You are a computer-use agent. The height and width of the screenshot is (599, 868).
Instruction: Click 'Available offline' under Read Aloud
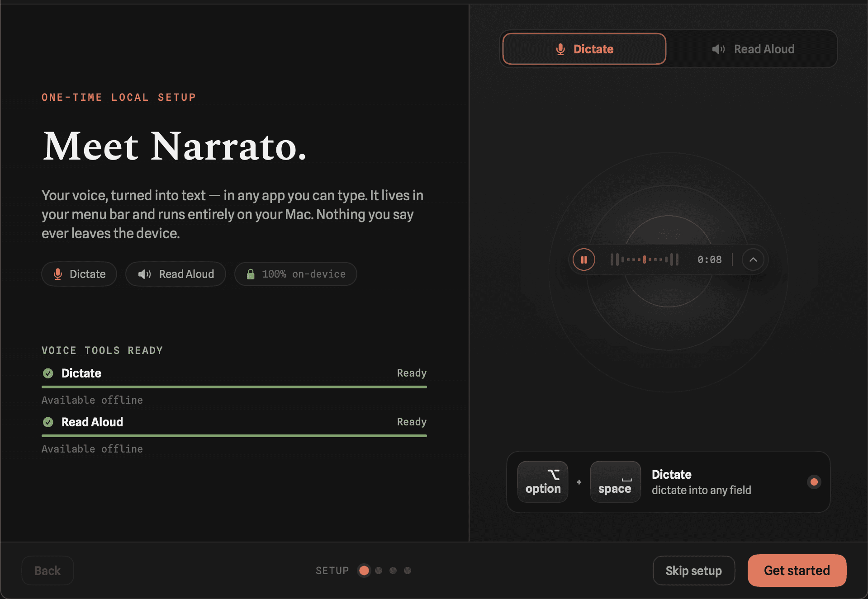pyautogui.click(x=92, y=449)
